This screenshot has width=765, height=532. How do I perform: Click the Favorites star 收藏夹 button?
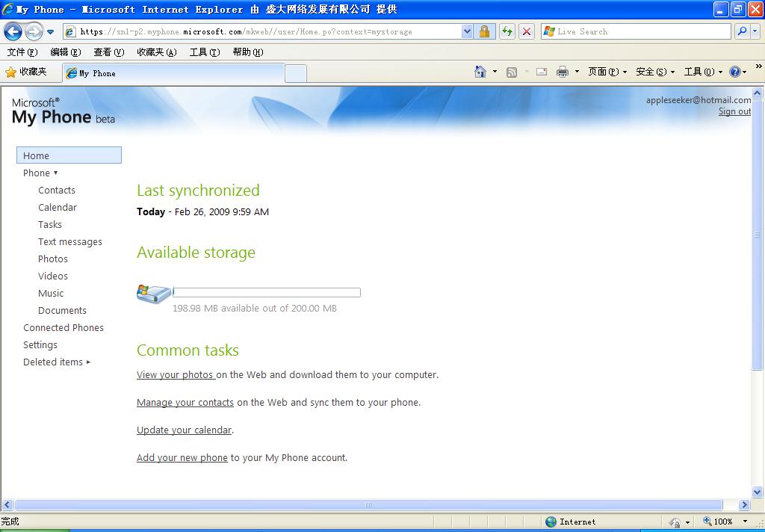[26, 72]
